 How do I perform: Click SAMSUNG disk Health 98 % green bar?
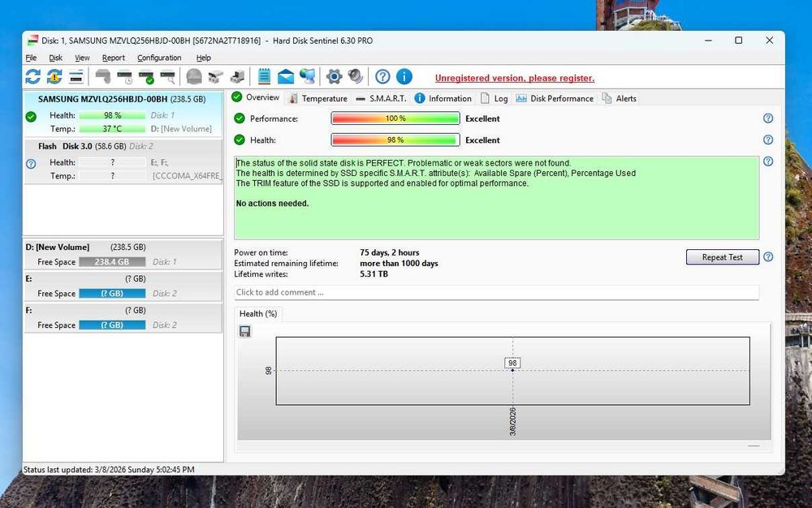click(112, 115)
